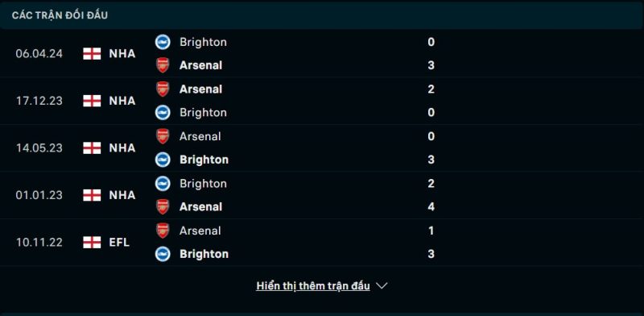Click Brighton crest in 01.01.23 match

click(x=163, y=184)
